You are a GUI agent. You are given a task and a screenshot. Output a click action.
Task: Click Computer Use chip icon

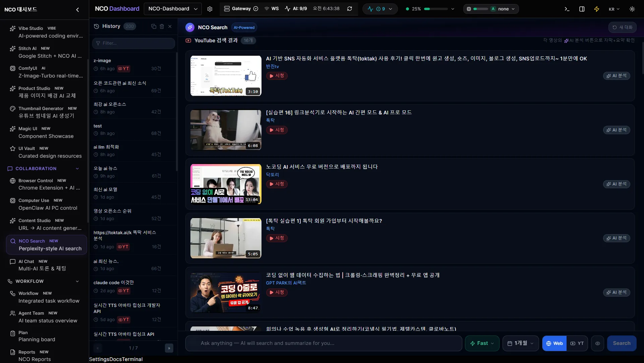coord(13,201)
